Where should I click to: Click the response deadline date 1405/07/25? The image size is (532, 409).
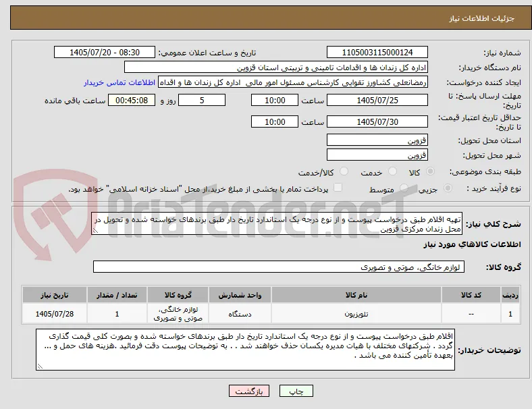[x=377, y=101]
